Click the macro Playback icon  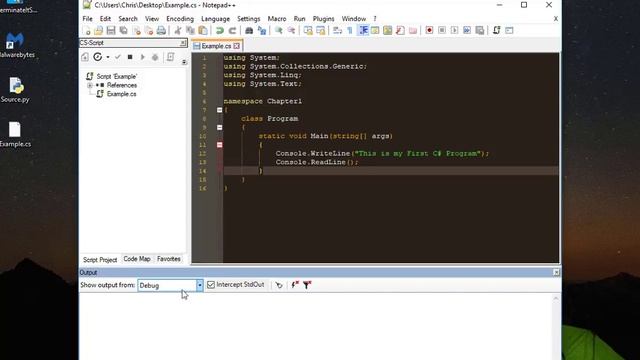[454, 31]
